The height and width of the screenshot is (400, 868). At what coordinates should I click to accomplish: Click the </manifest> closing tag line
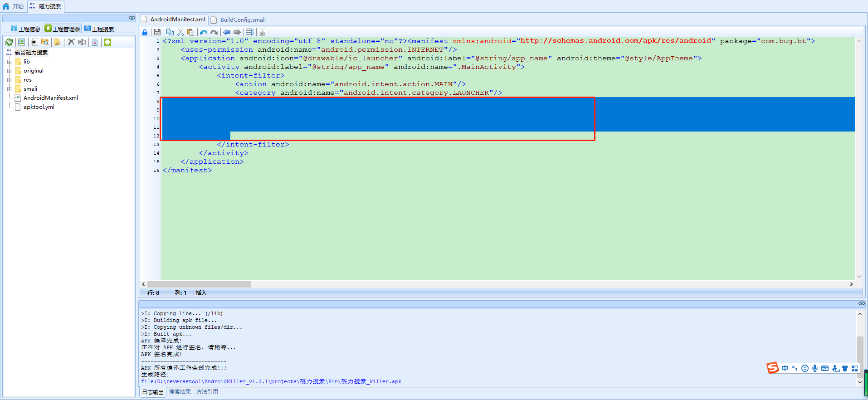[187, 171]
